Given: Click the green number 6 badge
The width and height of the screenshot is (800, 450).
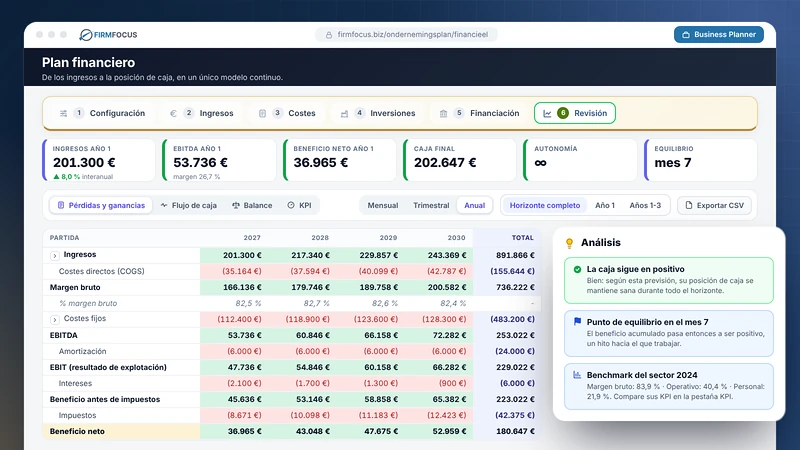Looking at the screenshot, I should coord(563,113).
